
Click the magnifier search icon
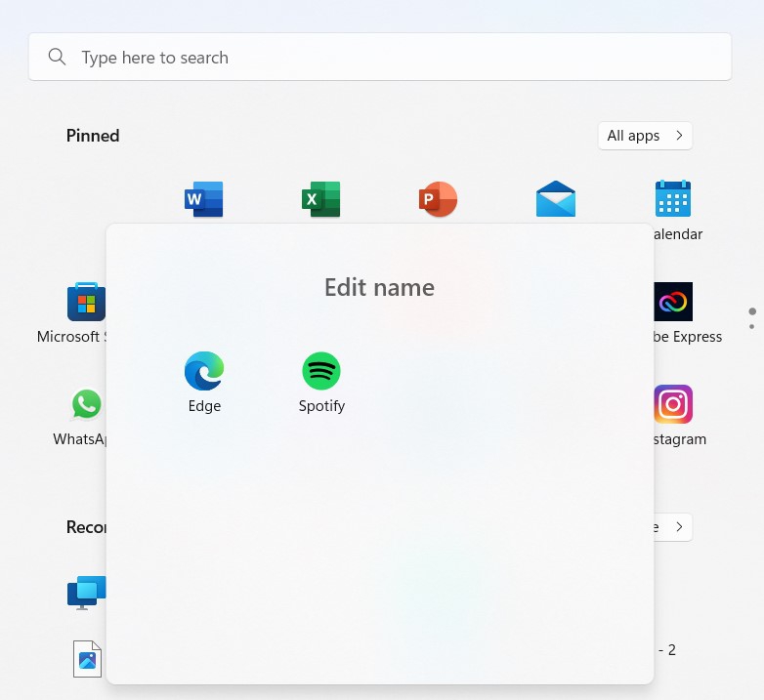click(57, 57)
